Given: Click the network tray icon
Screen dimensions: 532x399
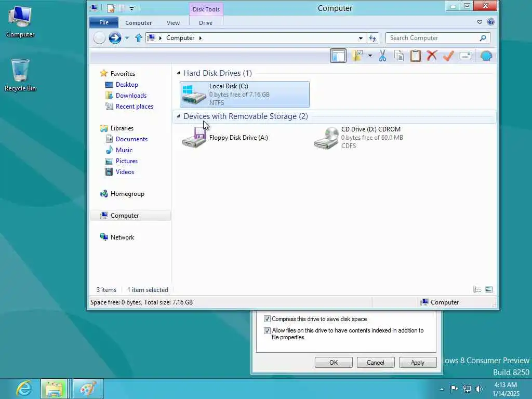Looking at the screenshot, I should [467, 389].
